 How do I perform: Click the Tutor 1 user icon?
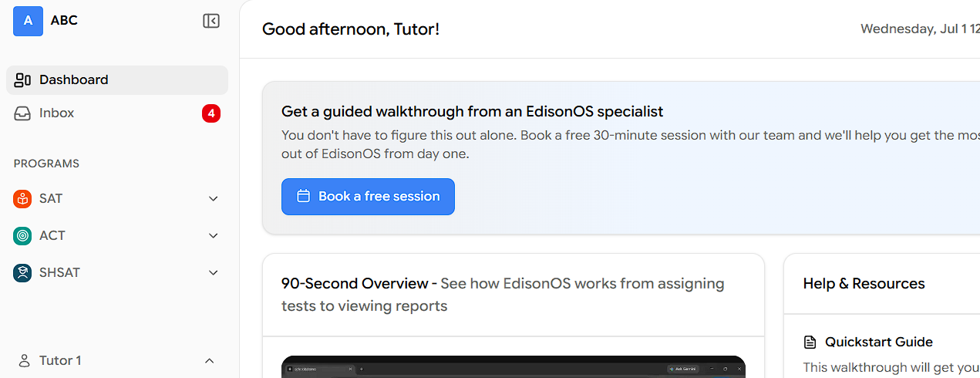click(x=25, y=360)
